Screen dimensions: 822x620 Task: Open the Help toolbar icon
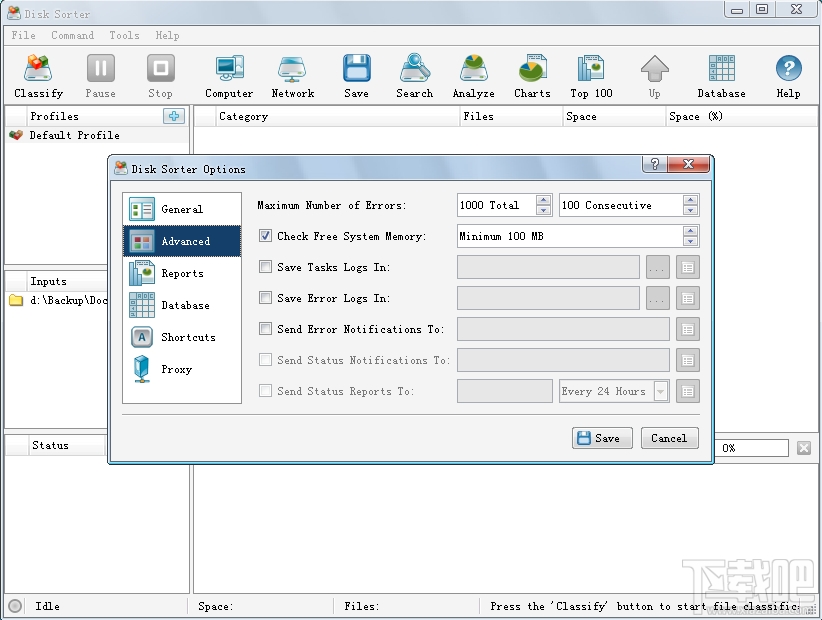tap(788, 77)
